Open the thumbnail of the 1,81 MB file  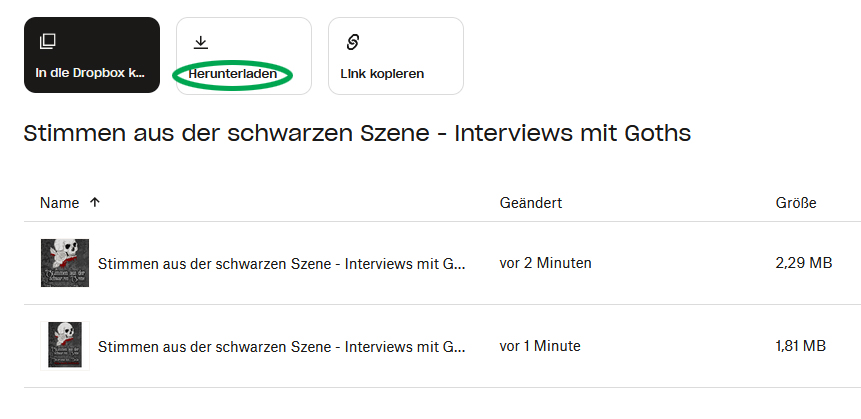65,346
